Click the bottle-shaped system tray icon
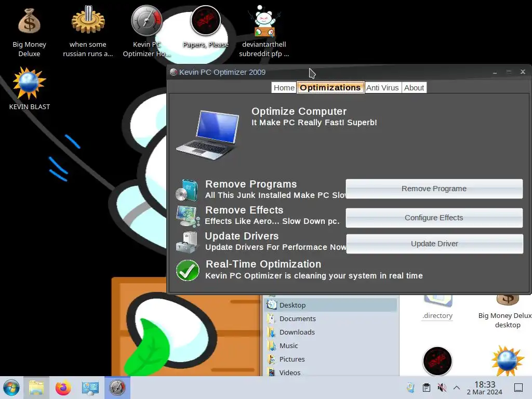The image size is (532, 399). tap(410, 388)
